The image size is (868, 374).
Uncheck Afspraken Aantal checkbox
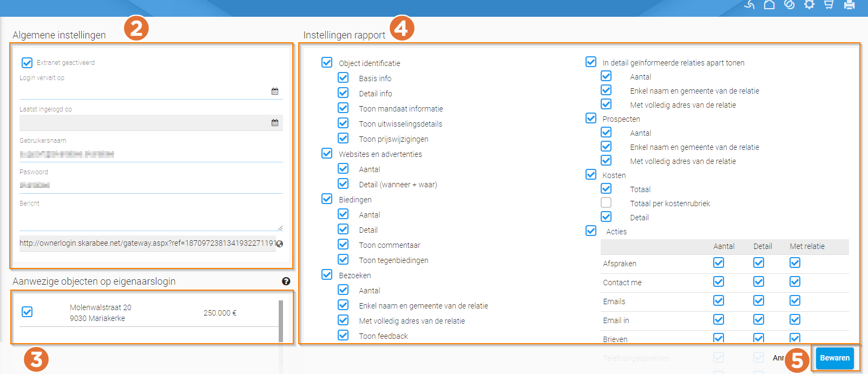719,263
